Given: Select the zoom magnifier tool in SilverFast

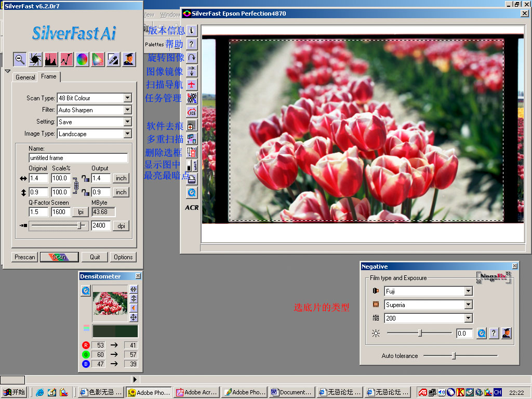Looking at the screenshot, I should click(x=20, y=59).
